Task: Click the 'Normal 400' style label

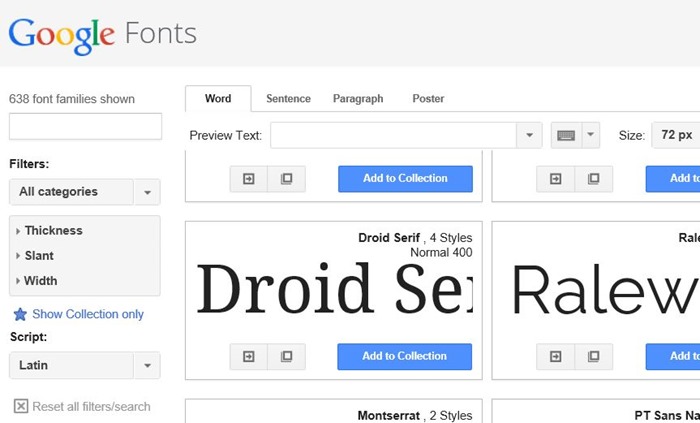Action: (x=441, y=253)
